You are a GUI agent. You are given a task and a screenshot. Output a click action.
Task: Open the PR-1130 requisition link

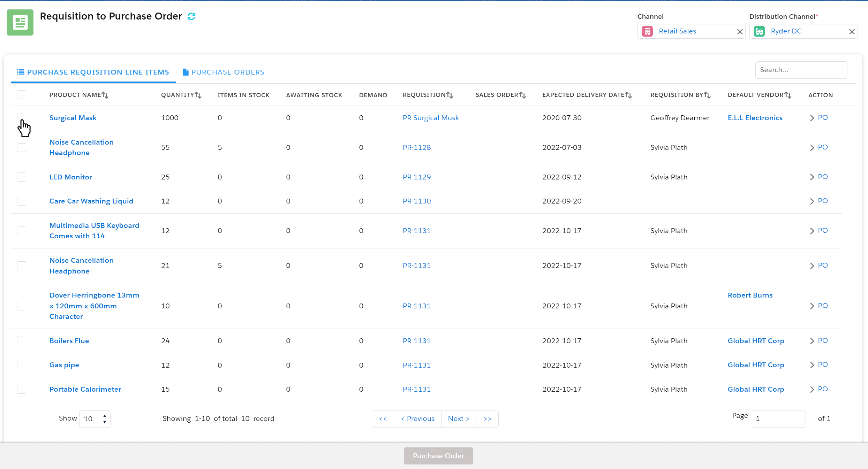417,201
